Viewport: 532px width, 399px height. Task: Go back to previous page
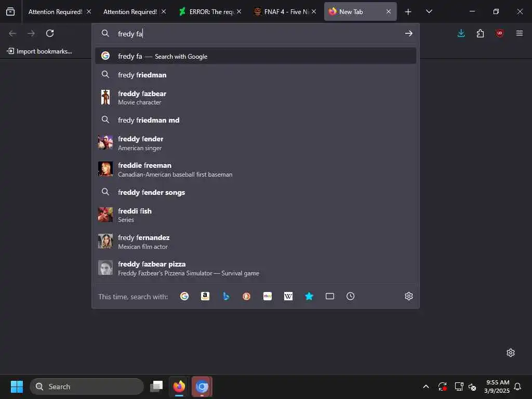point(12,33)
